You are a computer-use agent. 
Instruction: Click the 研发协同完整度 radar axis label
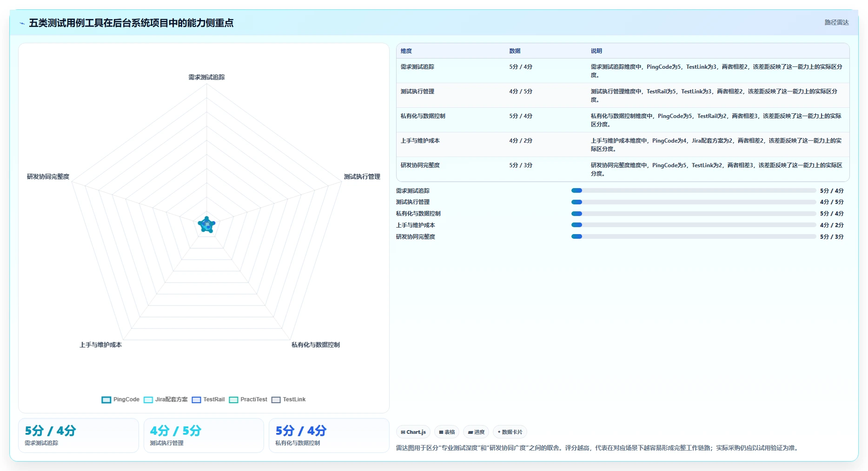[48, 177]
